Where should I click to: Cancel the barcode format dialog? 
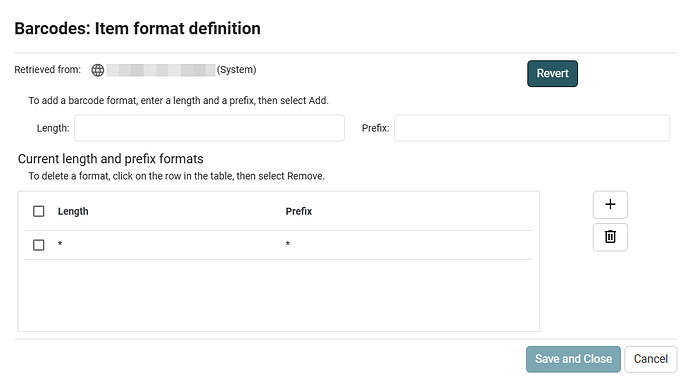[650, 359]
